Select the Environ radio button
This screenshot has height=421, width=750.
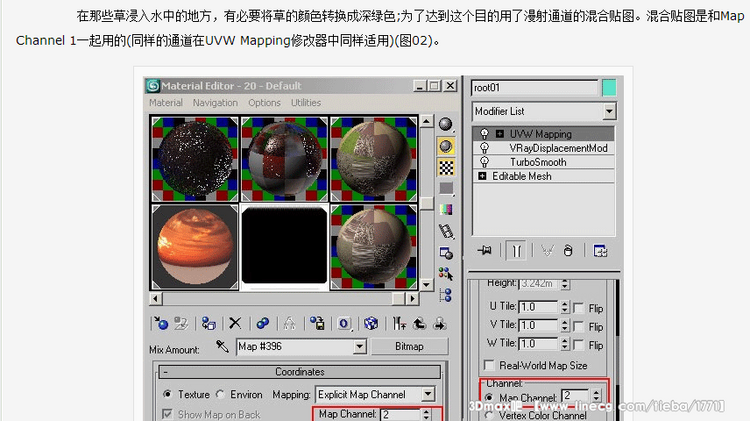point(223,394)
